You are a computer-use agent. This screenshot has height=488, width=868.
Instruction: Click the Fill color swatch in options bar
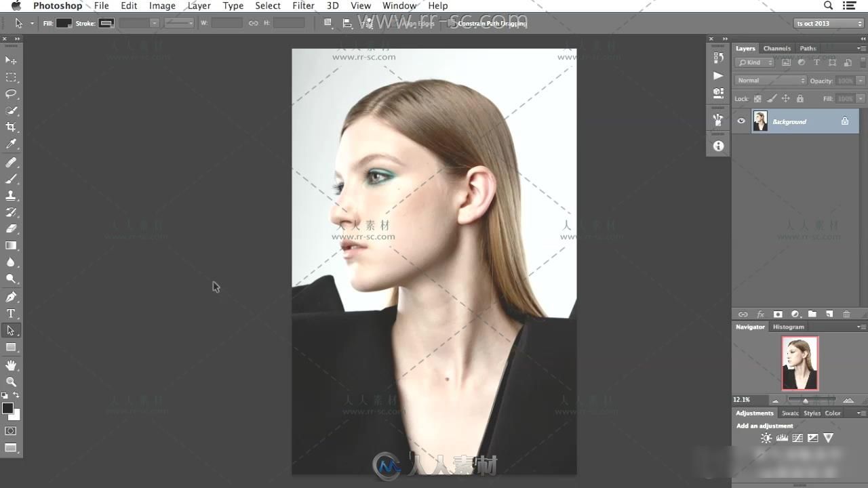click(64, 23)
